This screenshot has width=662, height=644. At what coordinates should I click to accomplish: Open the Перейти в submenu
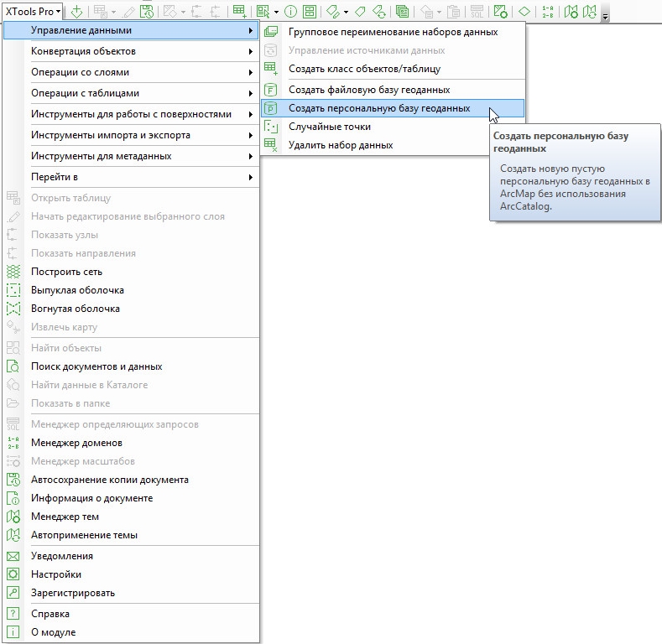pos(141,177)
